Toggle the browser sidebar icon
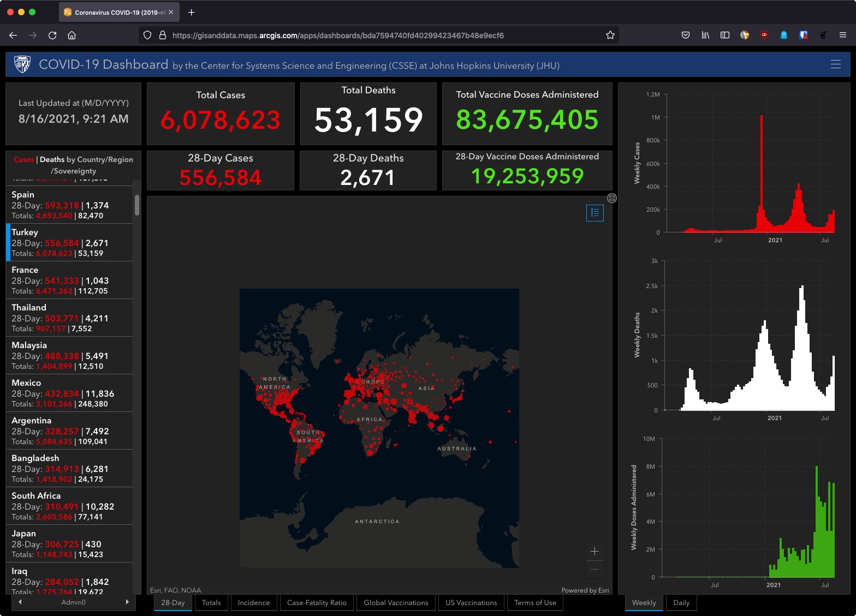Screen dimensions: 856x616 click(725, 35)
